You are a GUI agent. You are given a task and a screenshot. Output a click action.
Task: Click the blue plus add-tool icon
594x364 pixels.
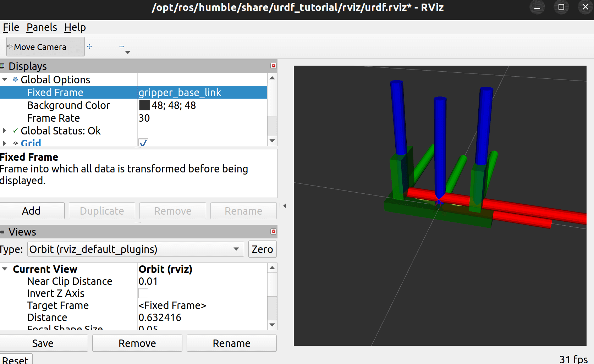click(x=89, y=46)
